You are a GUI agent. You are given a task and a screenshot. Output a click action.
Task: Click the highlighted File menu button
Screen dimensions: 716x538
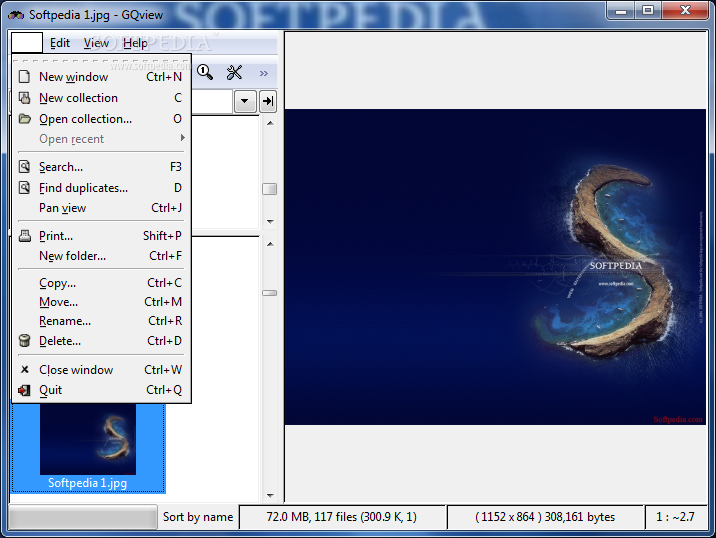click(x=27, y=43)
